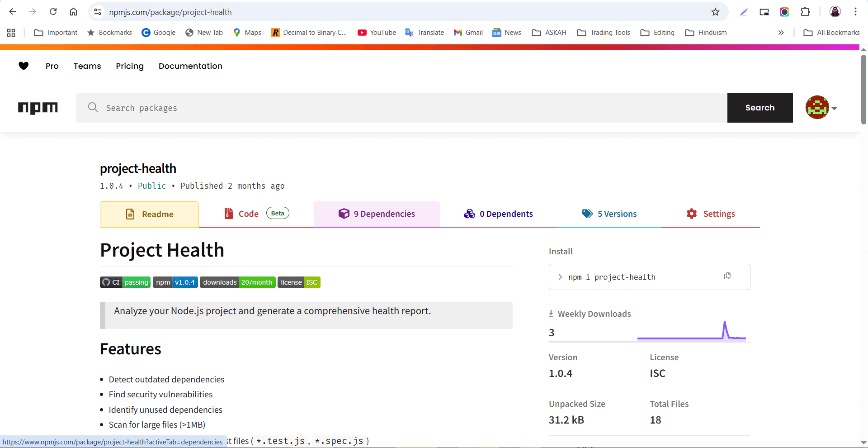Open the Chrome three-dot menu

tap(855, 12)
